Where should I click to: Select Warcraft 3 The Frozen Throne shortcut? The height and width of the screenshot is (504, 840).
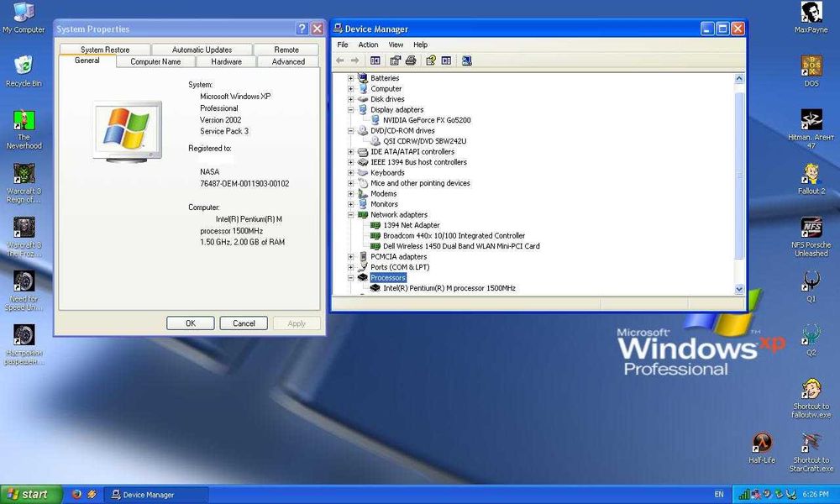click(24, 237)
